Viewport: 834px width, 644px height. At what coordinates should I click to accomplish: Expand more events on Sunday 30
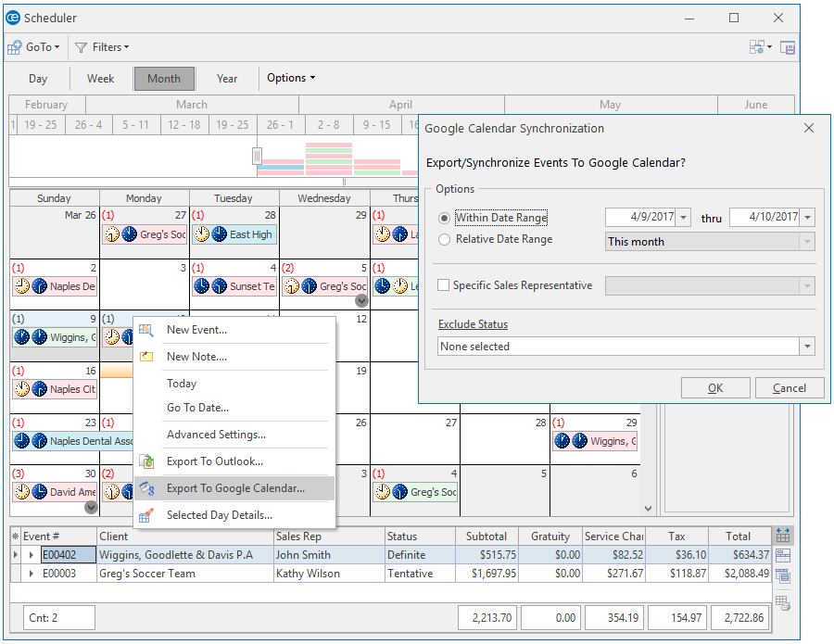(91, 508)
